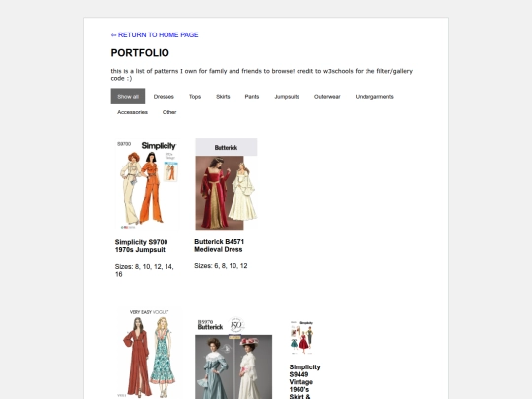Click the Simplicity S9449 Vintage 1960's title
The height and width of the screenshot is (399, 532).
(305, 381)
